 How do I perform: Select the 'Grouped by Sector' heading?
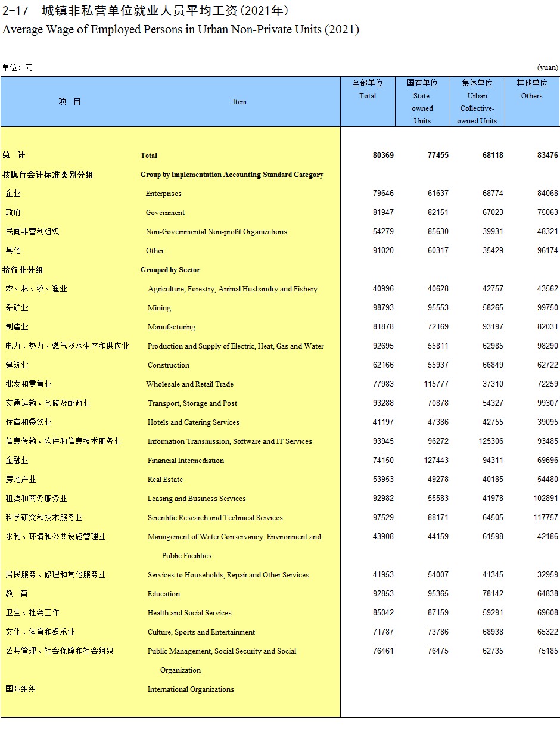pos(170,270)
